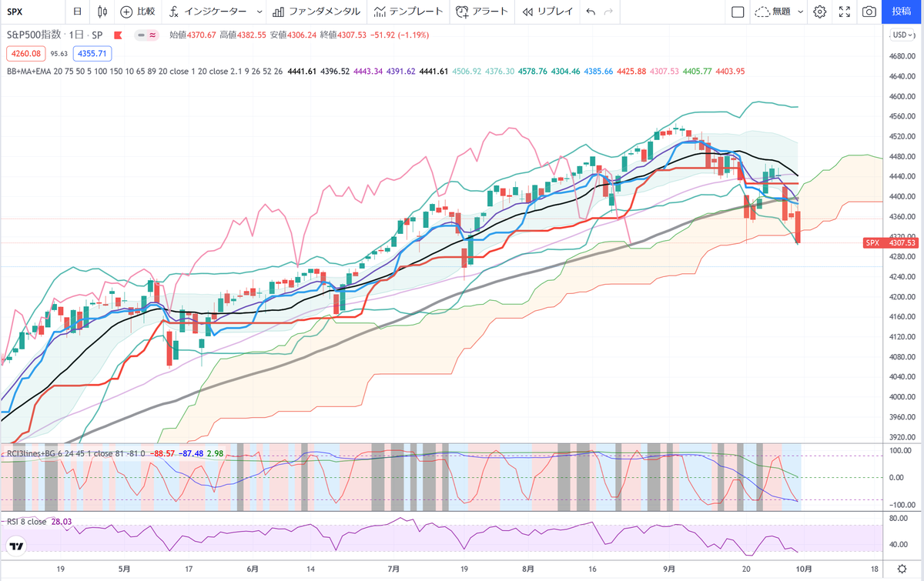Open the インジケーター indicators dialog
This screenshot has width=924, height=581.
207,12
